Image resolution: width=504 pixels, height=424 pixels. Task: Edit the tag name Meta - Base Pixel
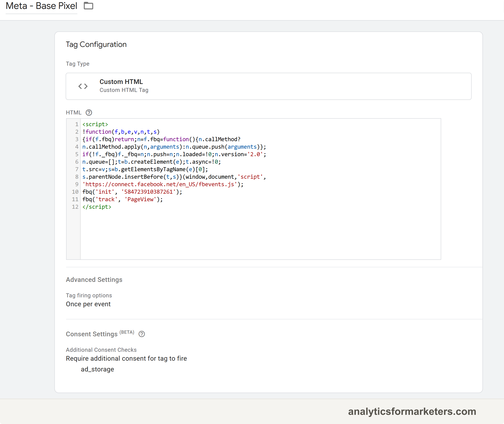(41, 6)
